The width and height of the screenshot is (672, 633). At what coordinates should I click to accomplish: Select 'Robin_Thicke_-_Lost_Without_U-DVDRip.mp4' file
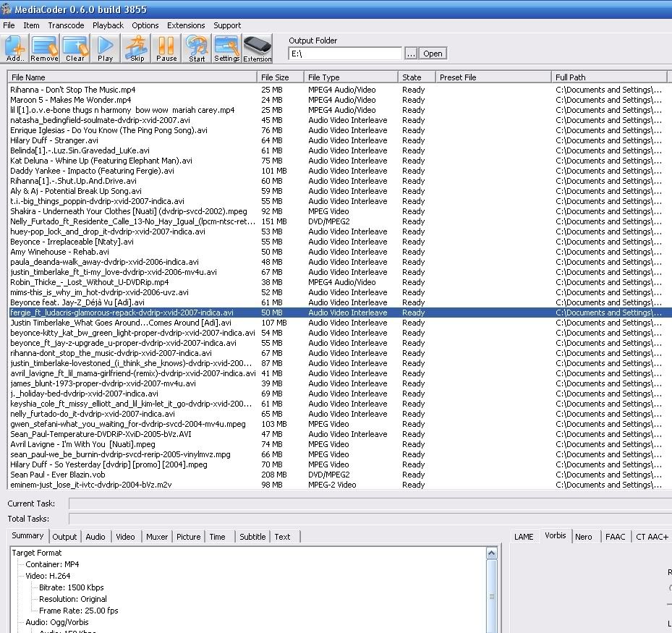tap(339, 282)
